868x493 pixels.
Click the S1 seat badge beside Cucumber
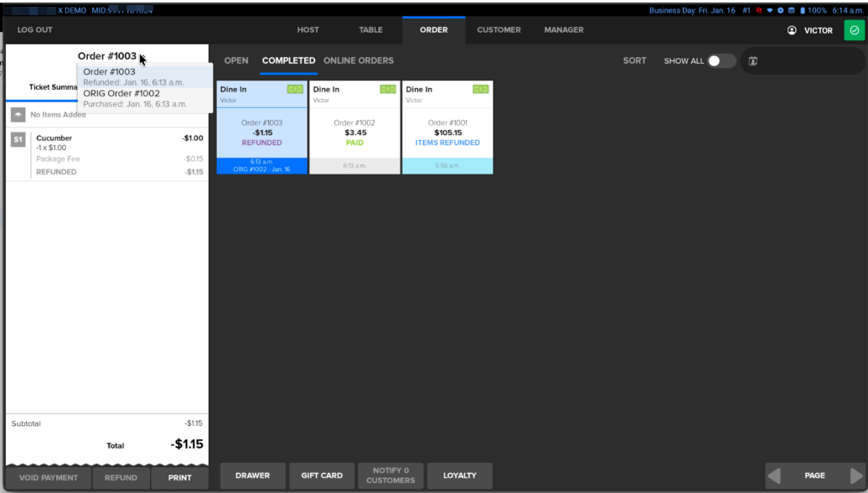17,139
